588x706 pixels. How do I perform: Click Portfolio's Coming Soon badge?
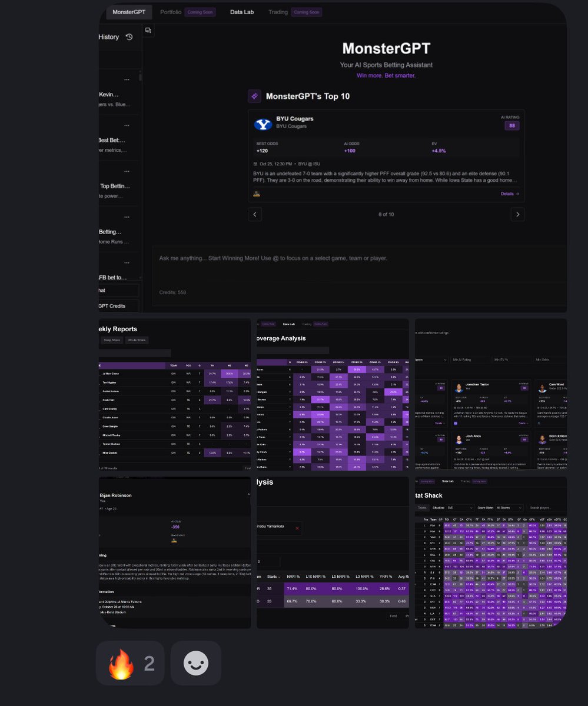coord(200,12)
